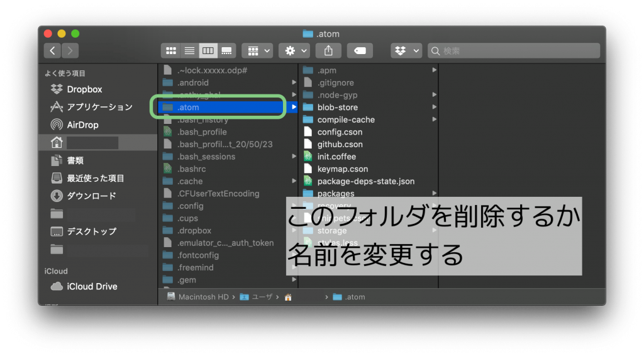Expand the .android folder arrow
Screen dimensions: 644x356
click(294, 82)
